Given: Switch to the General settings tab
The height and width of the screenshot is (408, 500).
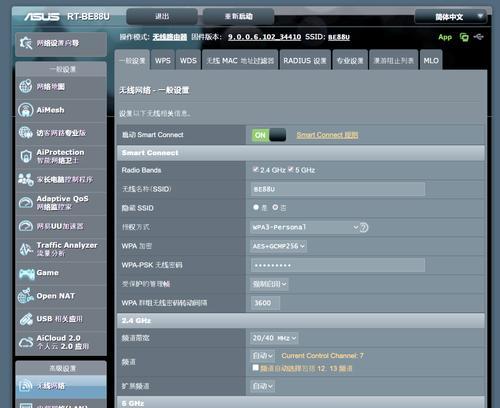Looking at the screenshot, I should [x=132, y=60].
